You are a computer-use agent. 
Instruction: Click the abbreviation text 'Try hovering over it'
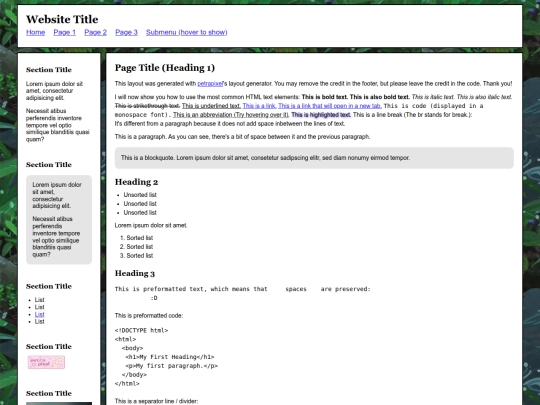tap(261, 115)
